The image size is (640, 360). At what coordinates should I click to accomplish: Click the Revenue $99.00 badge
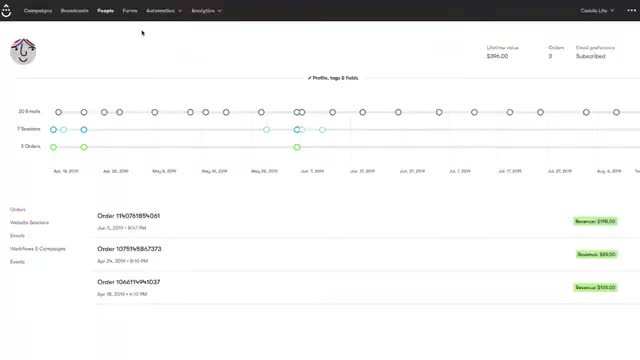(x=597, y=254)
